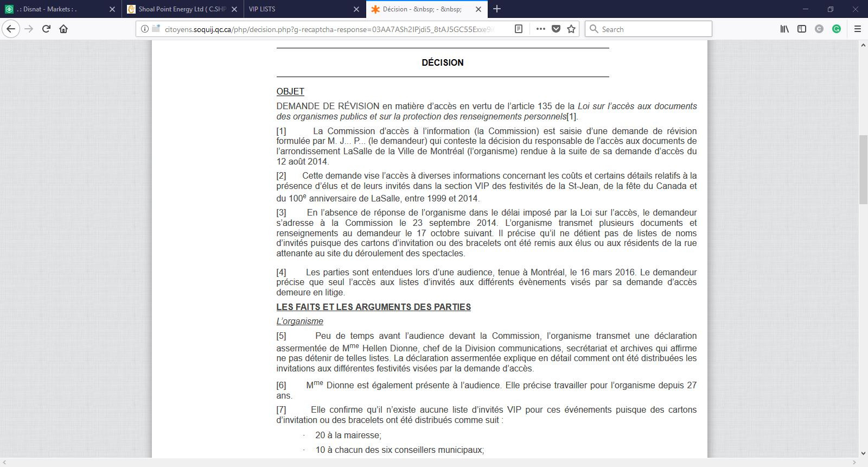This screenshot has width=868, height=467.
Task: Open the Firefox home page
Action: [63, 29]
